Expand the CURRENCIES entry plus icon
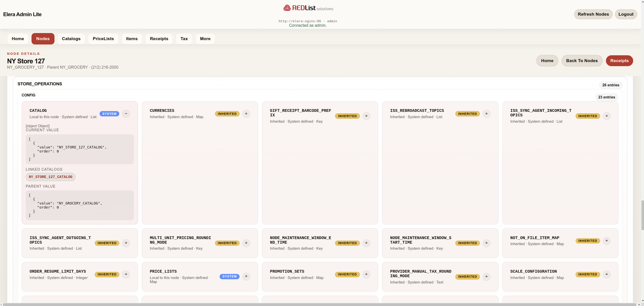The width and height of the screenshot is (644, 306). 246,114
